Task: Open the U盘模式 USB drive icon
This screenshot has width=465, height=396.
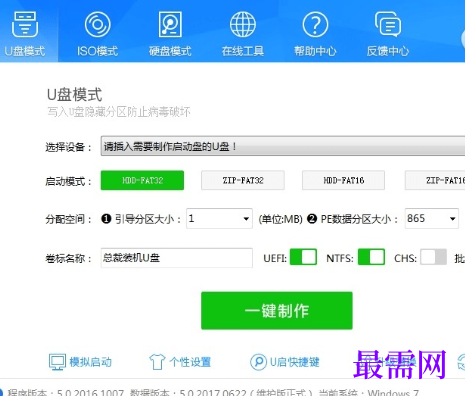Action: pos(25,24)
